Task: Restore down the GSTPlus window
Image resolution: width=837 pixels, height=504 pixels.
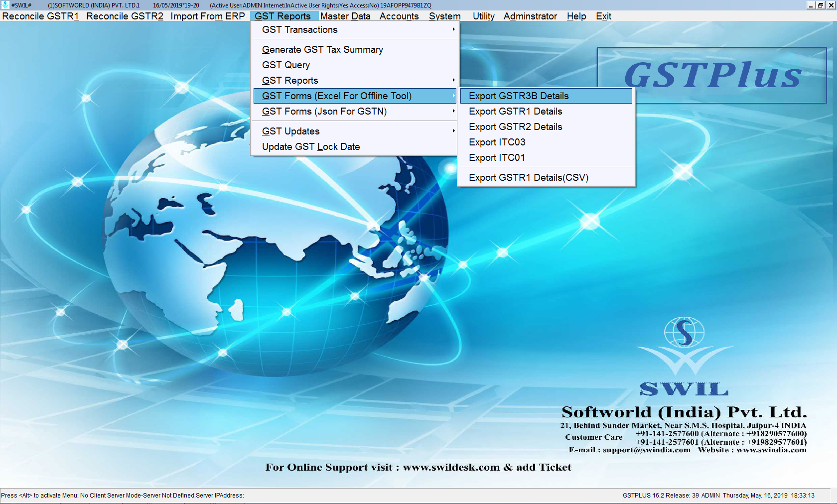Action: point(821,5)
